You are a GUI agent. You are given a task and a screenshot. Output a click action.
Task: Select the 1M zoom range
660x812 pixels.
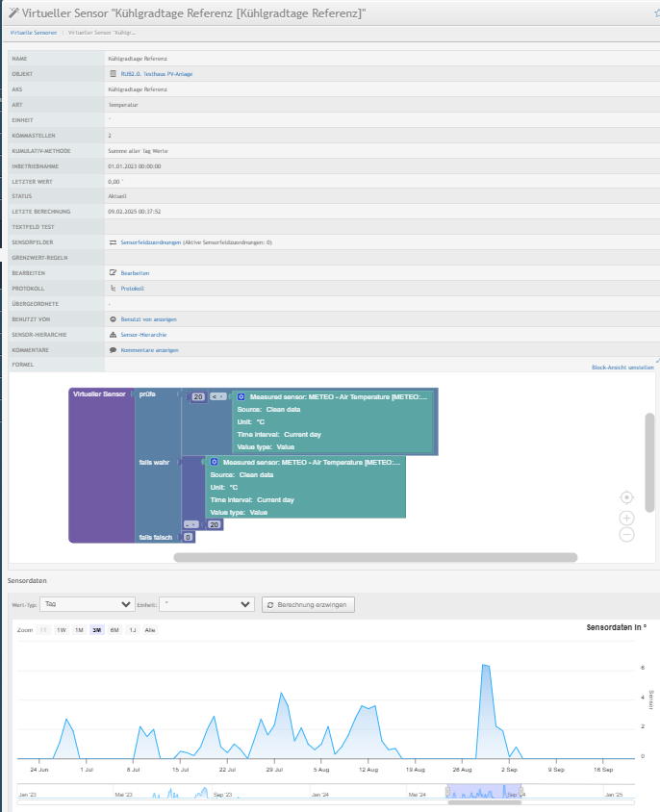coord(79,630)
